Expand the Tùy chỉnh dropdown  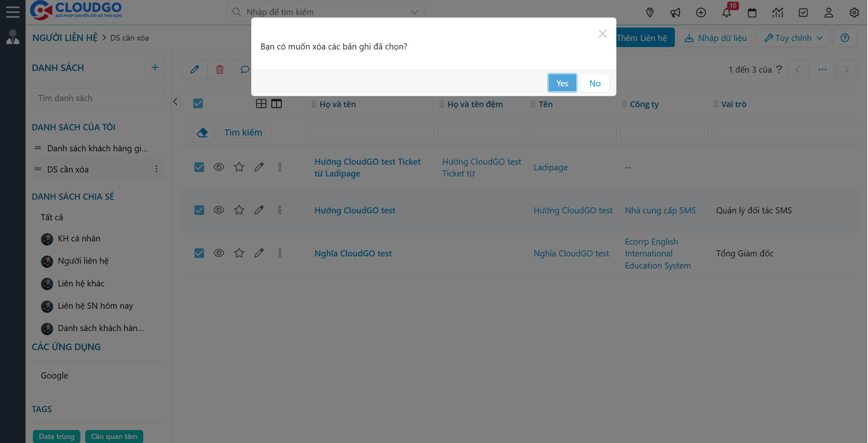pyautogui.click(x=793, y=37)
